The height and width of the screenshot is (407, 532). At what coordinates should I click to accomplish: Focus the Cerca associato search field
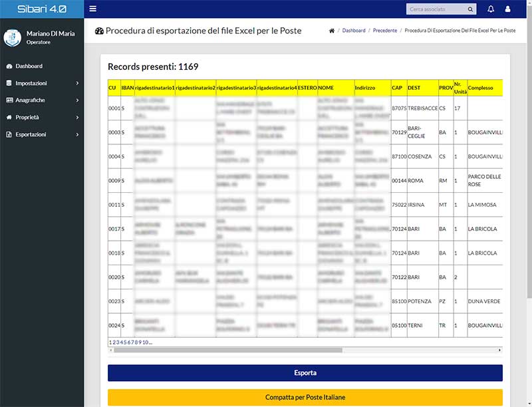tap(437, 9)
